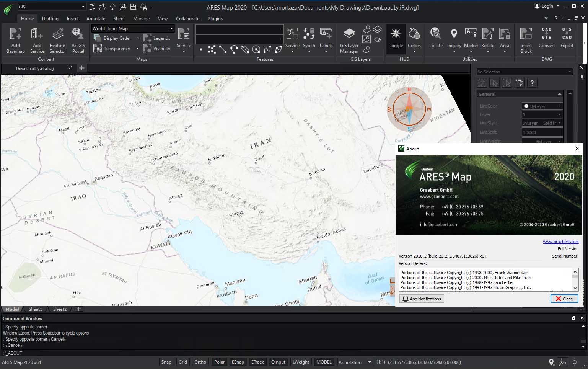
Task: Click the Login button
Action: (547, 6)
